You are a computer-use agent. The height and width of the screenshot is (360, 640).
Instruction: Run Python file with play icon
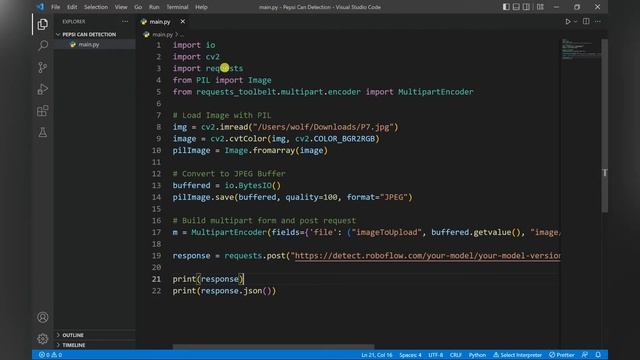click(568, 21)
